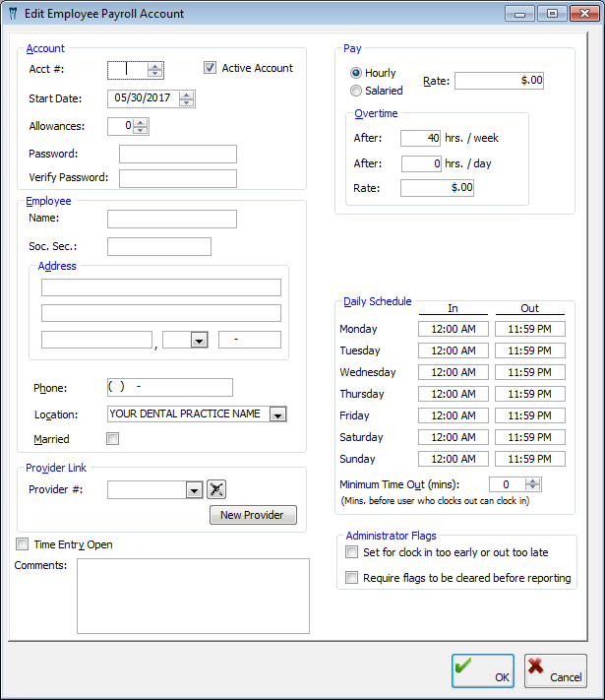Enable the Time Entry Open checkbox
The height and width of the screenshot is (700, 605).
click(x=22, y=544)
